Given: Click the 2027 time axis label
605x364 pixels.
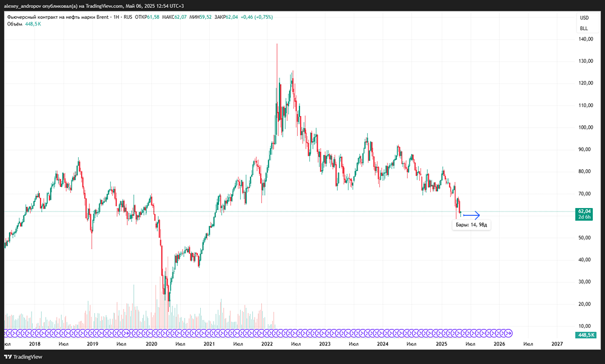Looking at the screenshot, I should point(557,344).
